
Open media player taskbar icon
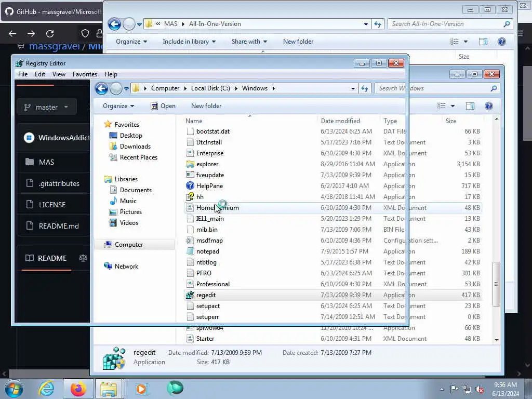[141, 389]
